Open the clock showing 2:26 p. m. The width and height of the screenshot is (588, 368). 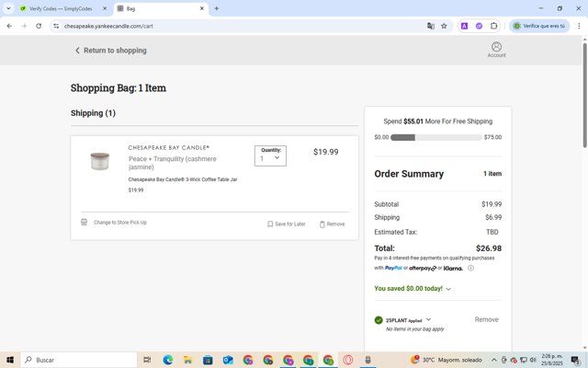tap(552, 360)
